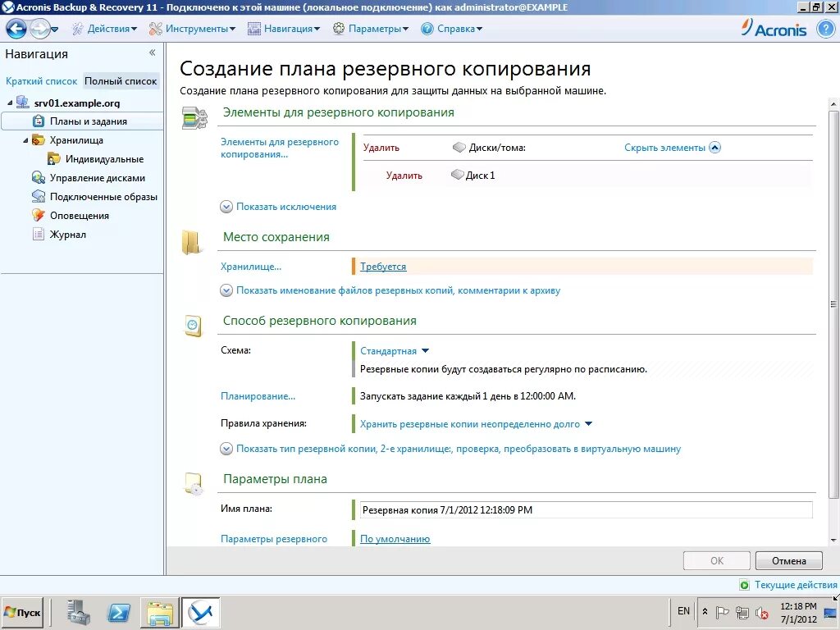Image resolution: width=840 pixels, height=630 pixels.
Task: Expand Показать именование файлов резервных копий
Action: pyautogui.click(x=390, y=290)
